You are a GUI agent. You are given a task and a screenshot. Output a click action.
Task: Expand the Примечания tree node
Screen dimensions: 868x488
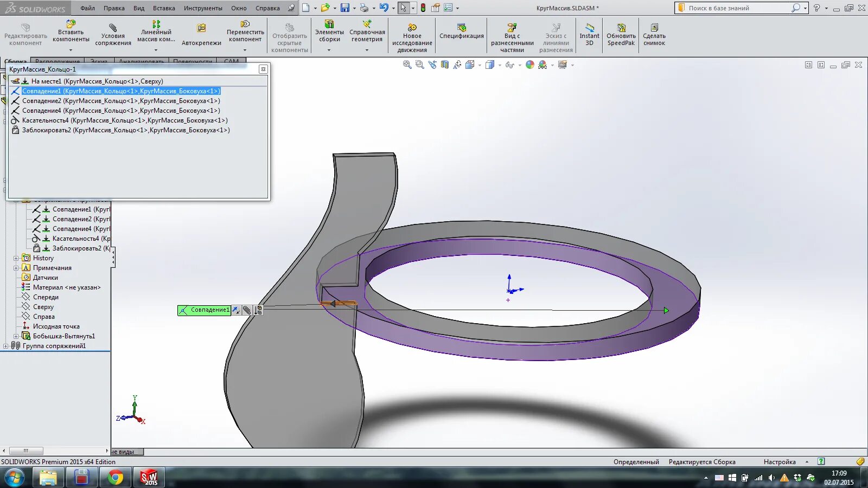coord(16,268)
